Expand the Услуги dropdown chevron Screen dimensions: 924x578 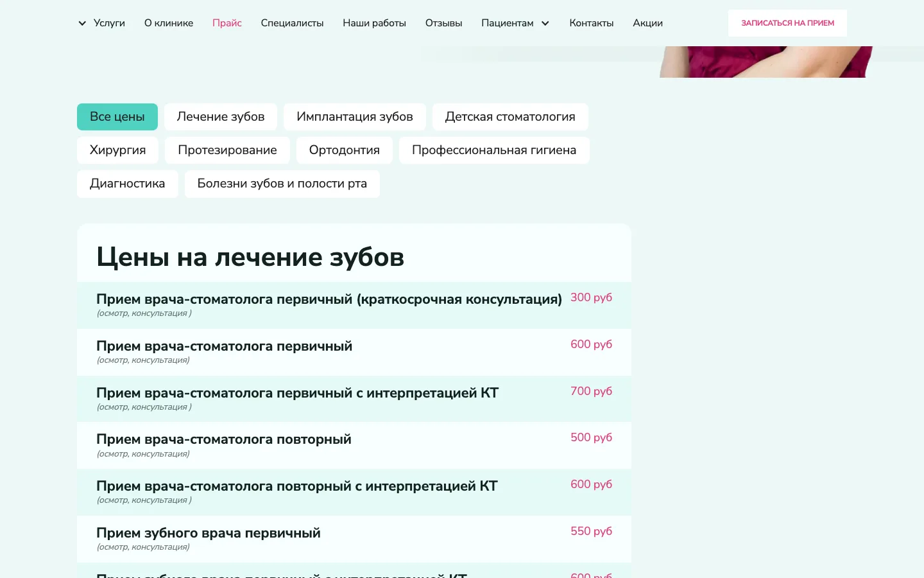click(x=82, y=23)
